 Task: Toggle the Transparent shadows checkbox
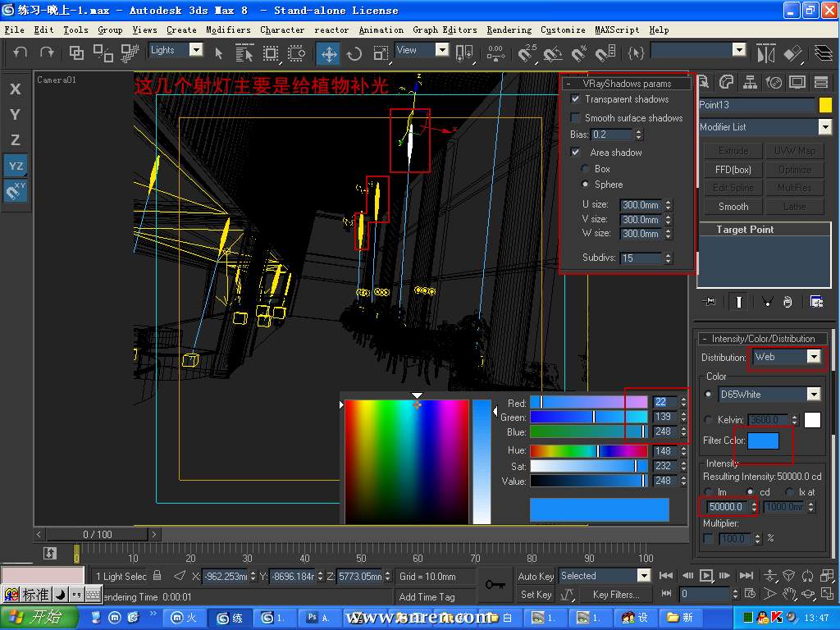(x=576, y=99)
